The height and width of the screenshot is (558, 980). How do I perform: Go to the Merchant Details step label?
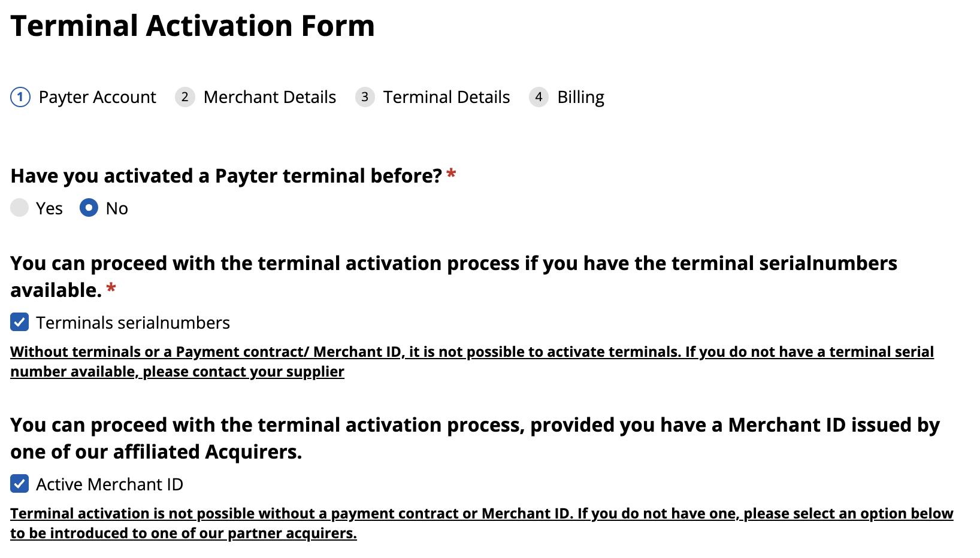tap(270, 97)
